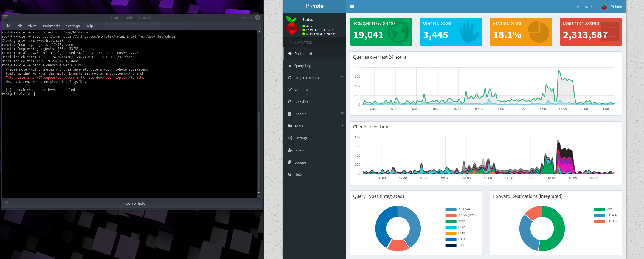Expand the Long term data submenu
Image resolution: width=644 pixels, height=259 pixels.
342,77
